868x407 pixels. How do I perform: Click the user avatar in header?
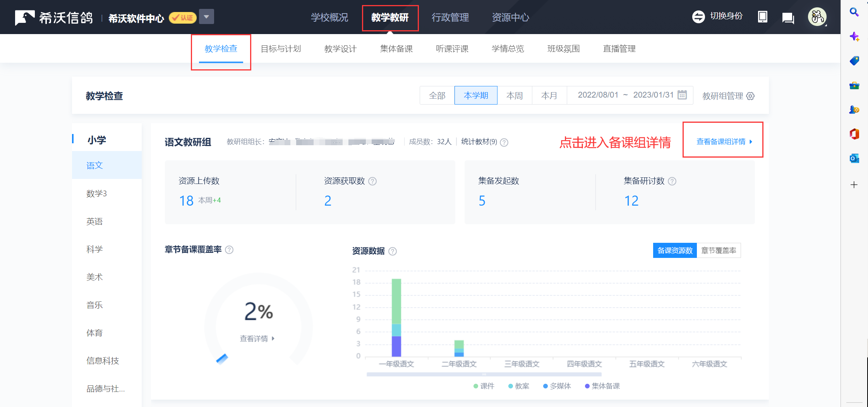[817, 17]
